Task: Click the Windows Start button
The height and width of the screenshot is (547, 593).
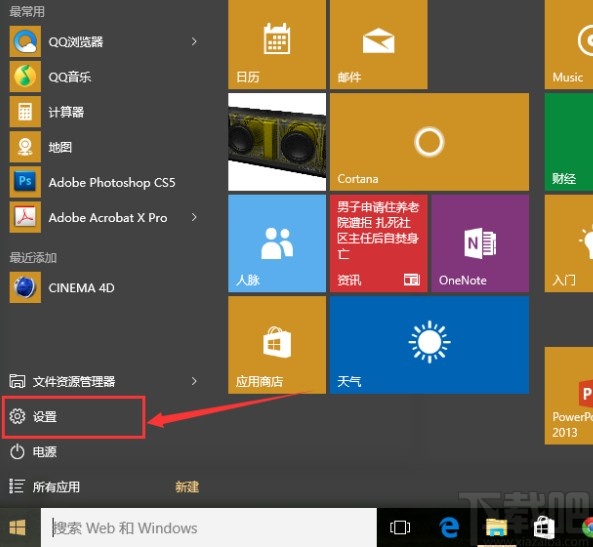Action: pos(17,527)
